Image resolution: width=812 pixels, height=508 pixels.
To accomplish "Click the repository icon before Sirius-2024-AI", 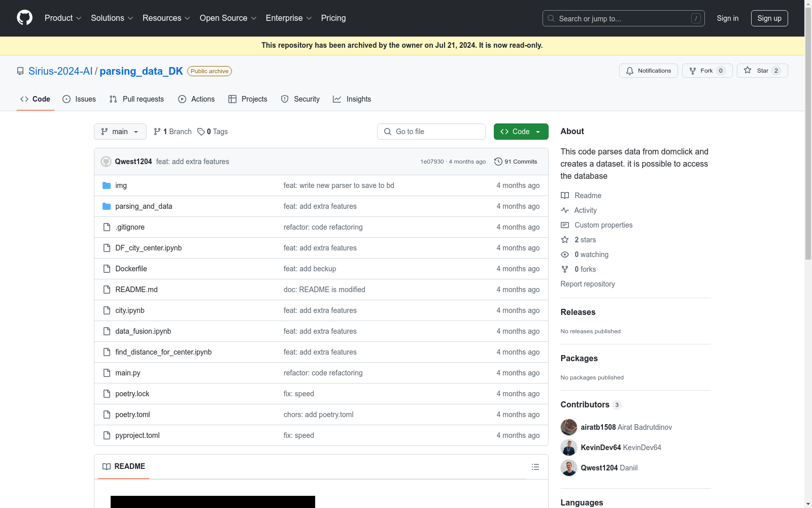I will point(20,71).
